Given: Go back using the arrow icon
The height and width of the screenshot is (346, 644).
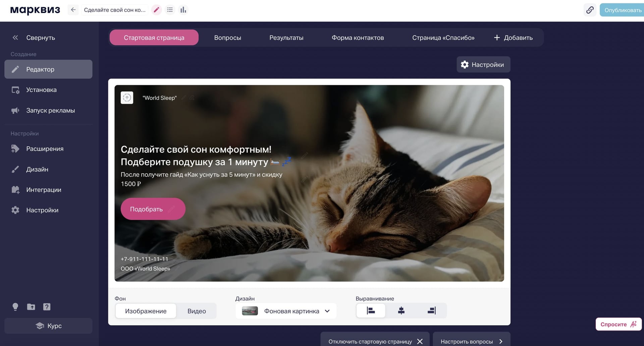Looking at the screenshot, I should pyautogui.click(x=73, y=10).
